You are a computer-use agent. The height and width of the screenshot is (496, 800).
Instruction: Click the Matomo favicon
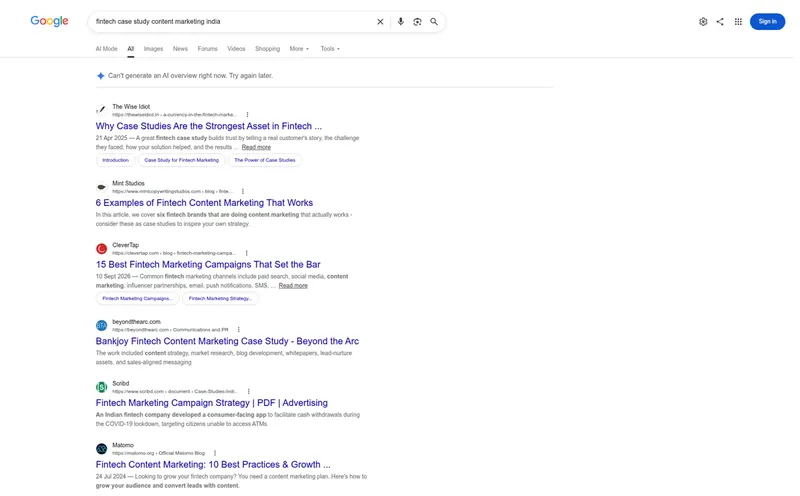(x=102, y=449)
